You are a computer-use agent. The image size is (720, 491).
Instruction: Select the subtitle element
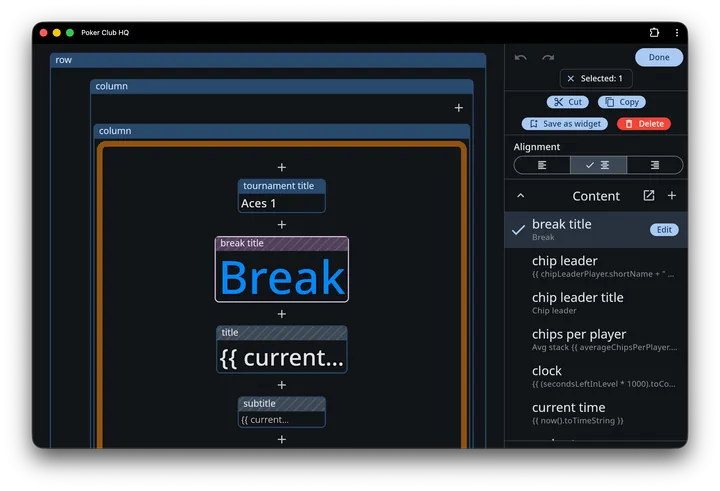pos(281,412)
